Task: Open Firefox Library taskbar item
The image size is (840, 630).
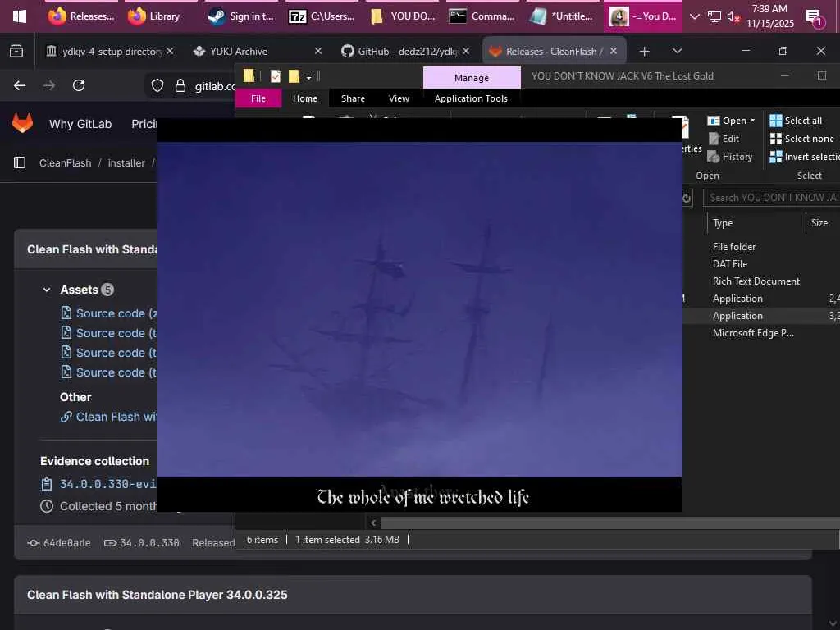Action: coord(154,16)
